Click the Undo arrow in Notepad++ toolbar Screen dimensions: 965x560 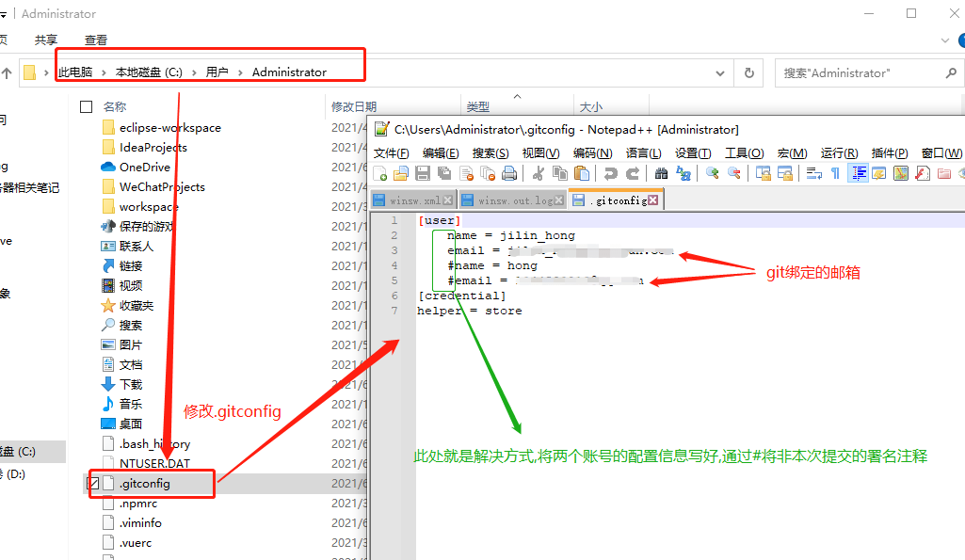[x=610, y=173]
